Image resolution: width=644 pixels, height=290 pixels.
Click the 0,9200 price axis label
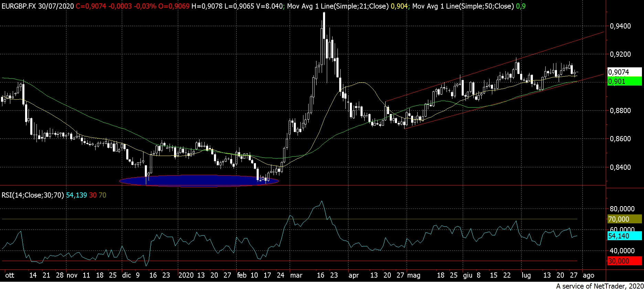pos(620,54)
